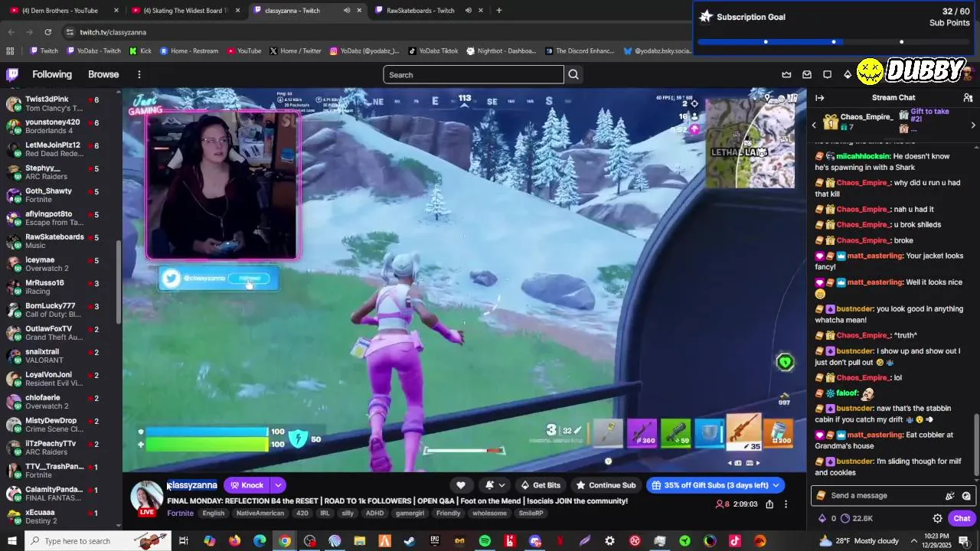Open the Browse page
980x551 pixels.
(103, 74)
